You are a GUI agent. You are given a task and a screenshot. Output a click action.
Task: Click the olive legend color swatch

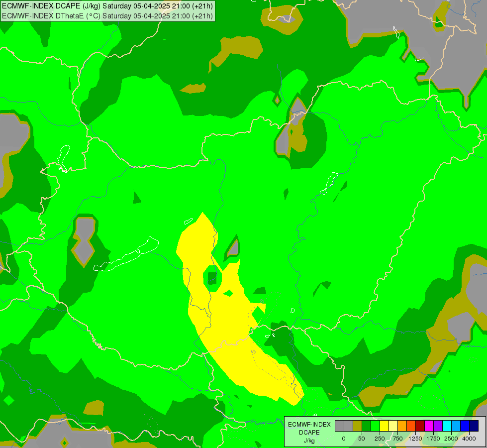(x=358, y=426)
